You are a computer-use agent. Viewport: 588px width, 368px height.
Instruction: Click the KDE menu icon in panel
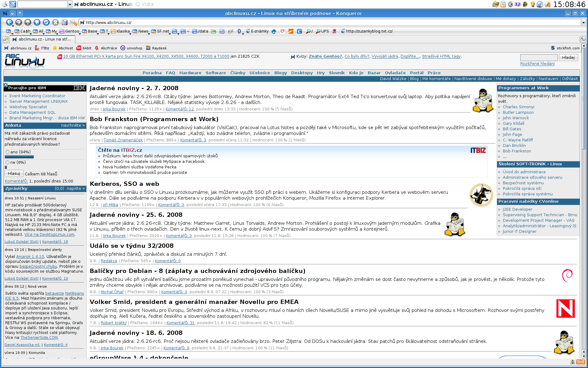[x=13, y=4]
